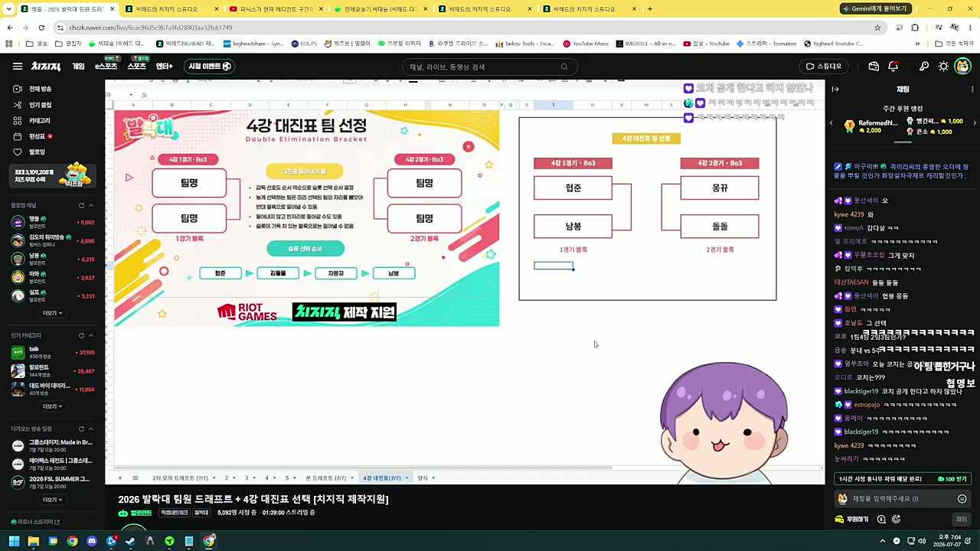Show hidden system tray icons
This screenshot has height=551, width=980.
[882, 541]
